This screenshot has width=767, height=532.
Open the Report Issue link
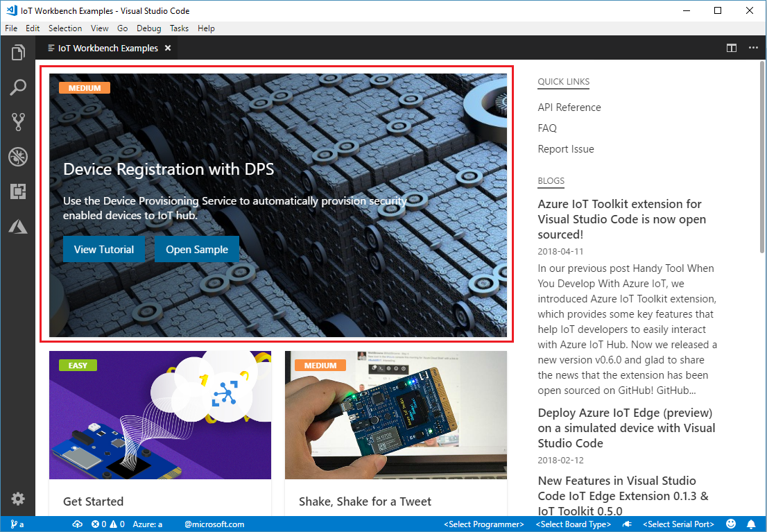[x=566, y=149]
